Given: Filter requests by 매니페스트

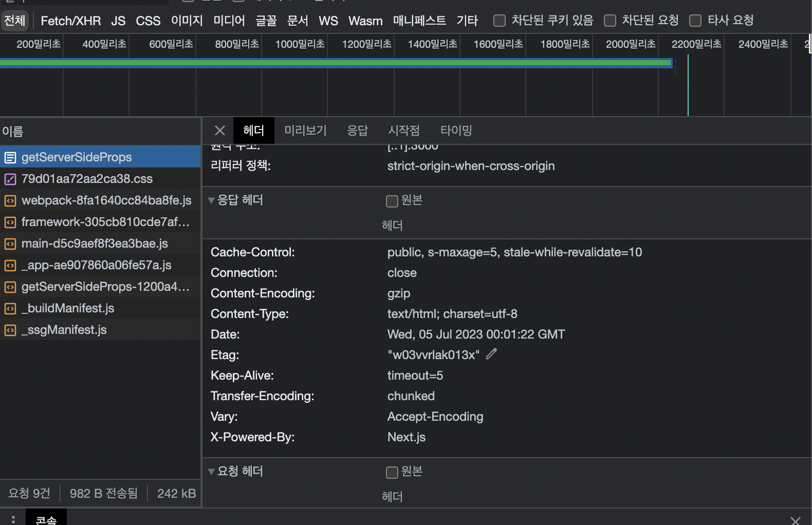Looking at the screenshot, I should point(419,21).
